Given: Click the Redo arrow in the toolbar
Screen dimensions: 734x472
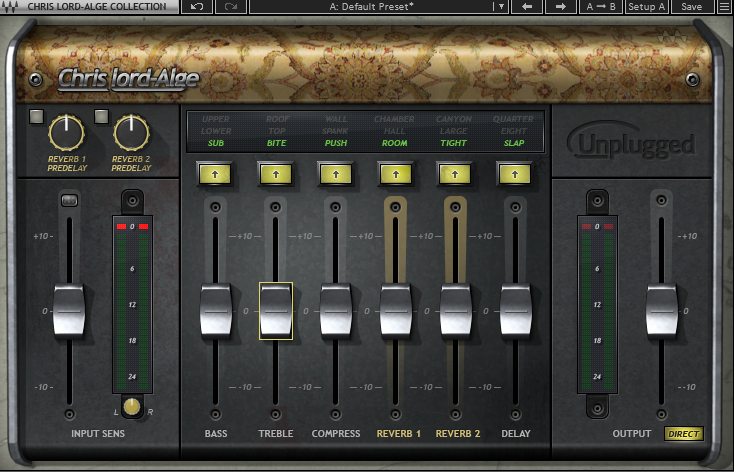Looking at the screenshot, I should click(232, 7).
